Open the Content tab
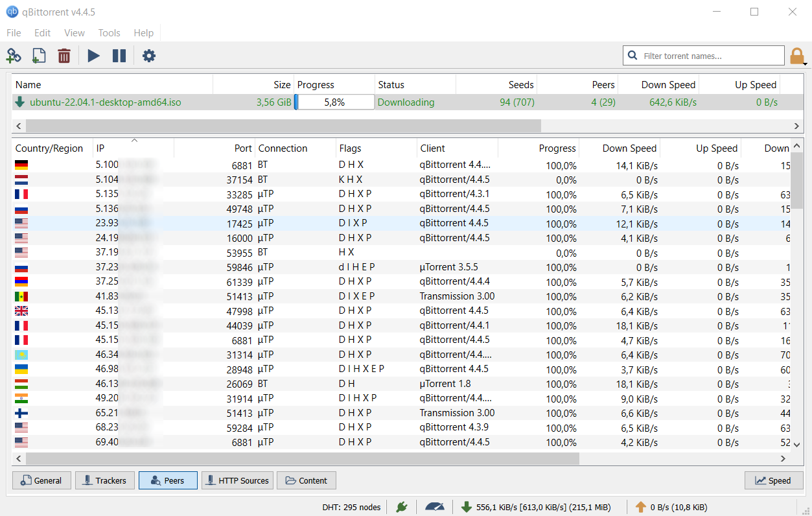The image size is (812, 516). click(x=307, y=480)
